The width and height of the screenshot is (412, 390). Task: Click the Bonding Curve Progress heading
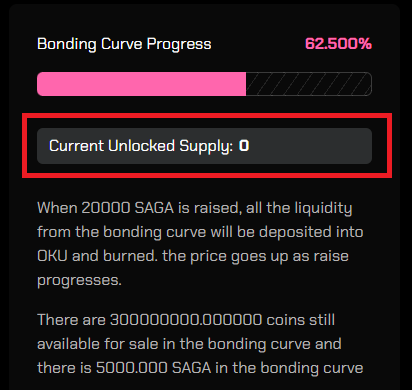(x=124, y=44)
